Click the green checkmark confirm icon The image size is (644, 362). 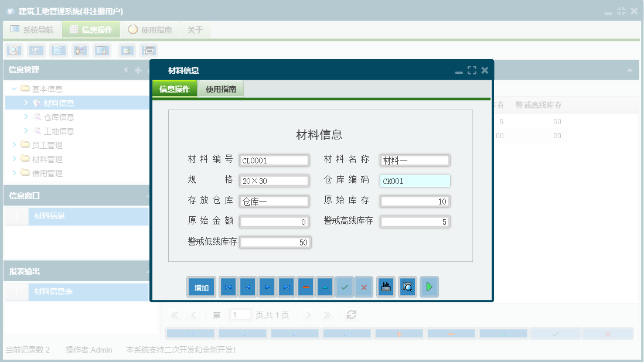click(345, 286)
